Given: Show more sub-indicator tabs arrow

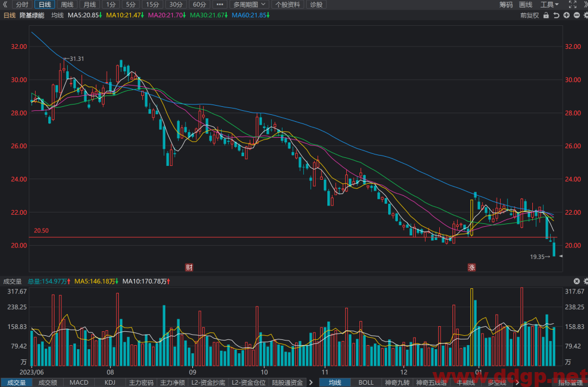Looking at the screenshot, I should 311,382.
